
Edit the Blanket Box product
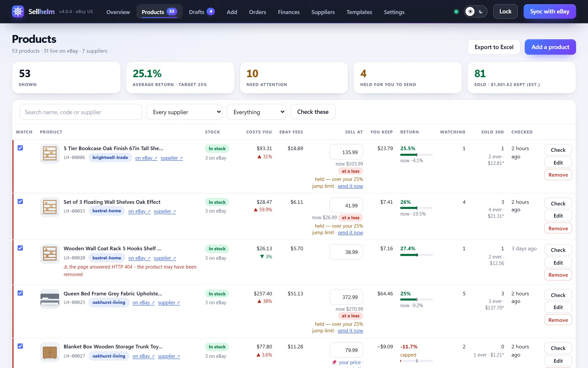(x=558, y=361)
